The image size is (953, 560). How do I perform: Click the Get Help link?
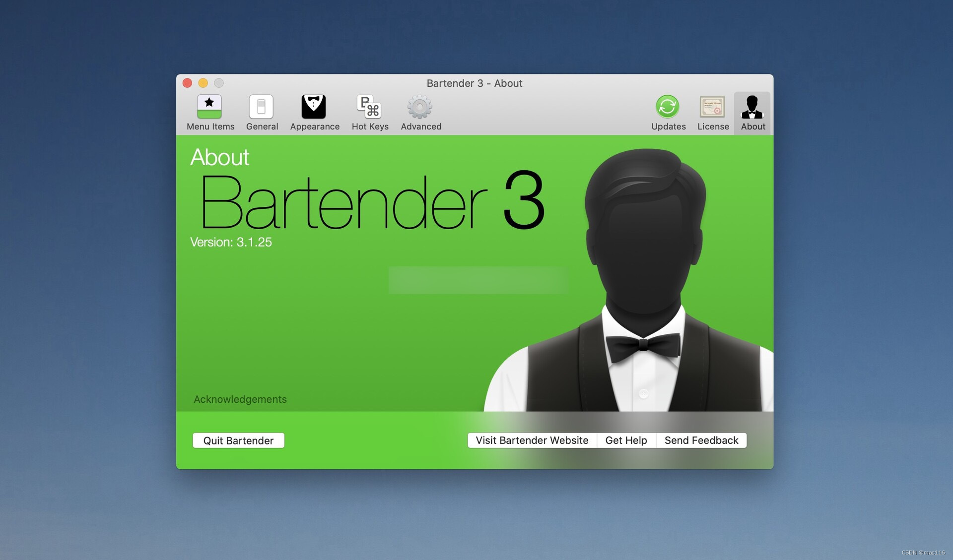pyautogui.click(x=626, y=439)
